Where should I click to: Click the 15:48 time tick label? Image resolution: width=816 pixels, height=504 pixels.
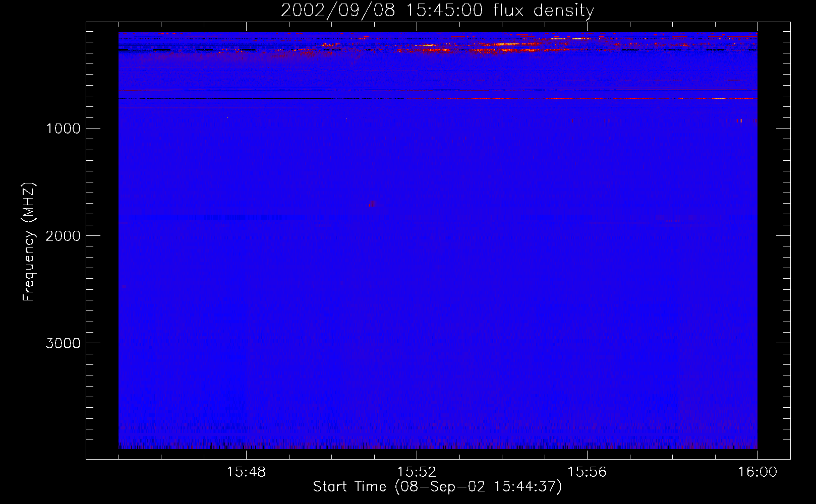coord(246,472)
